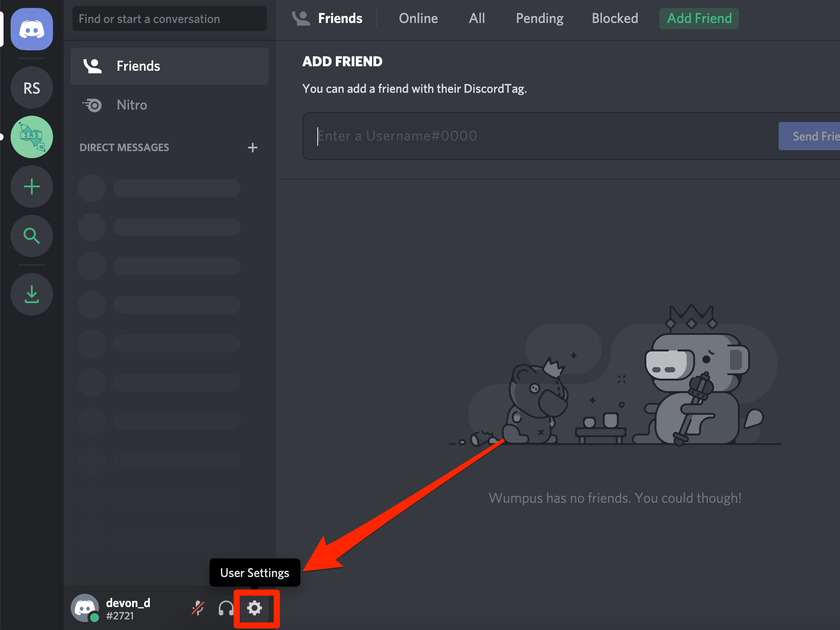Add a server with plus icon
Screen dimensions: 840x630
pos(32,186)
